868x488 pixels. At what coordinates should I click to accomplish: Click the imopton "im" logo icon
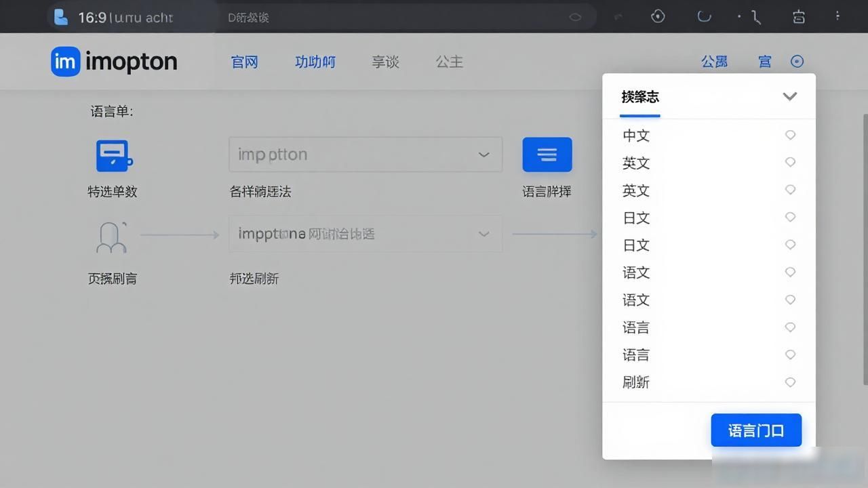(x=65, y=62)
